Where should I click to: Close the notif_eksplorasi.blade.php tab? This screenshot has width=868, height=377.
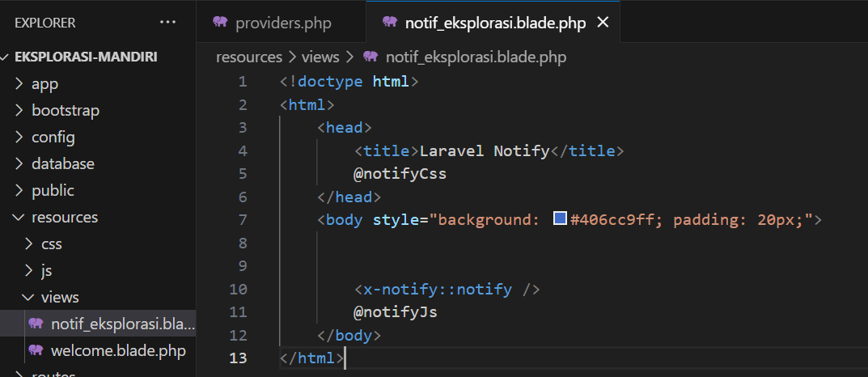pos(602,23)
